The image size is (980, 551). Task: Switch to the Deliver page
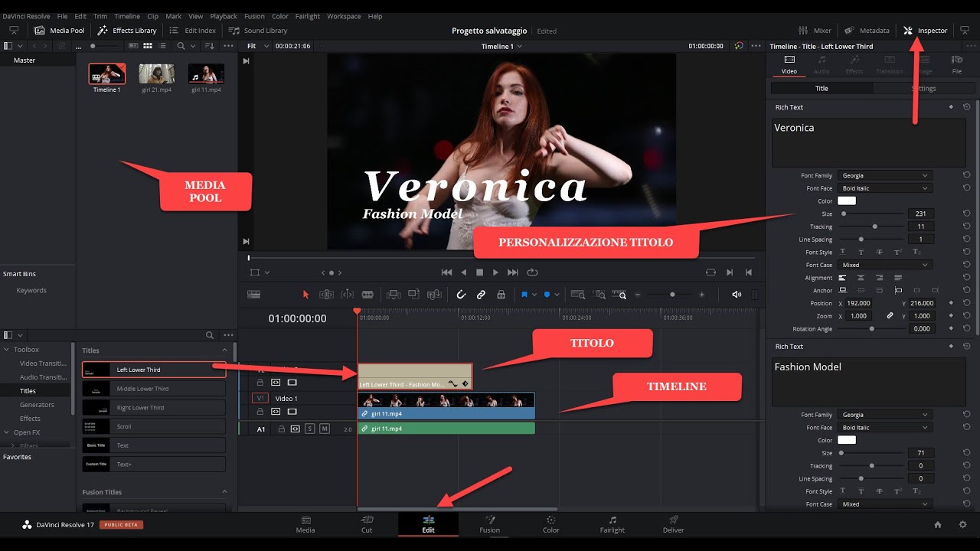[x=674, y=524]
